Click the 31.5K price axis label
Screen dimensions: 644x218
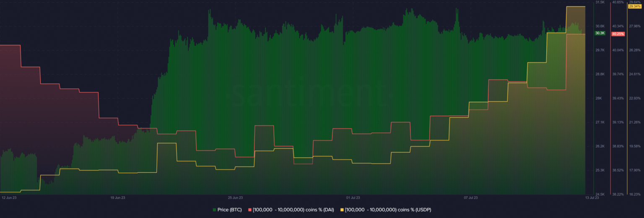(x=600, y=3)
